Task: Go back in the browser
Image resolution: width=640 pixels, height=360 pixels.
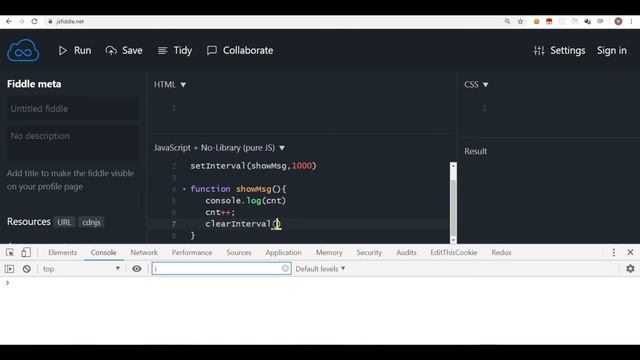Action: (9, 21)
